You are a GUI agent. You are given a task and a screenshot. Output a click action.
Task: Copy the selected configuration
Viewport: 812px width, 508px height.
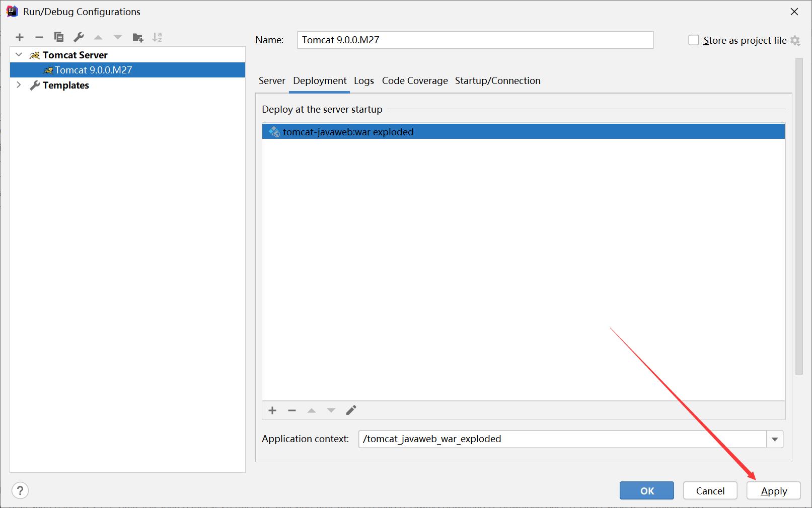pyautogui.click(x=59, y=37)
